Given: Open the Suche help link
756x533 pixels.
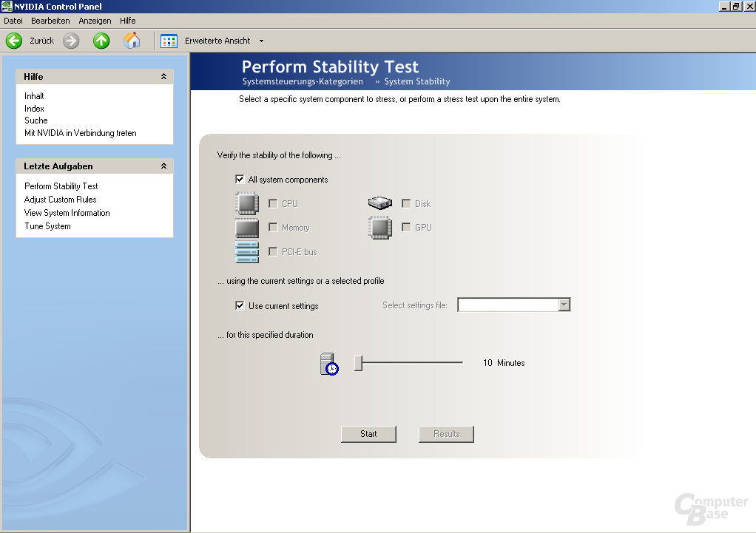Looking at the screenshot, I should coord(36,120).
